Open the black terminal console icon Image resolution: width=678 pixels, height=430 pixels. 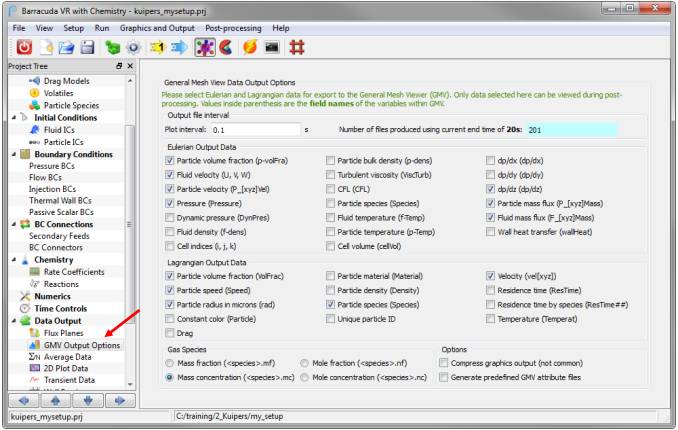(x=272, y=47)
